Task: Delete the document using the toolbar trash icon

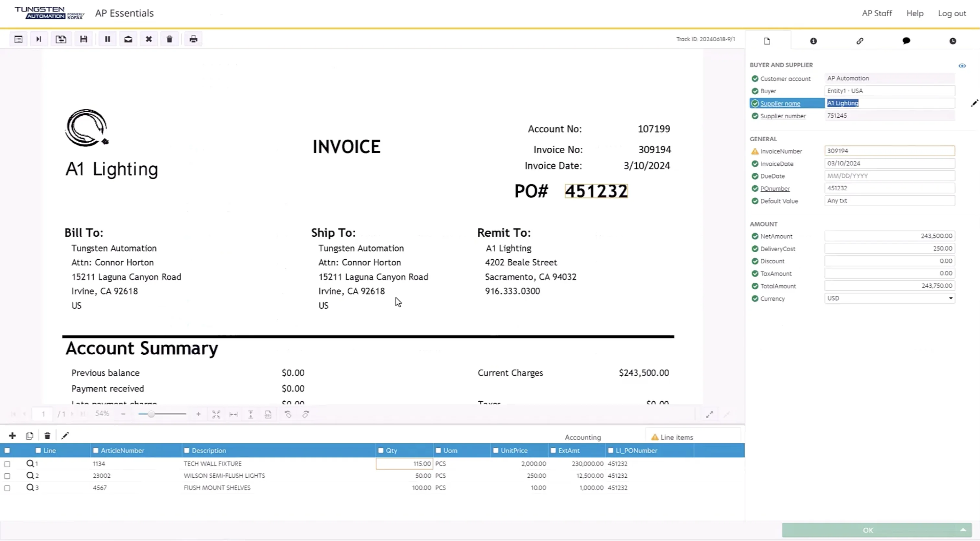Action: 170,39
